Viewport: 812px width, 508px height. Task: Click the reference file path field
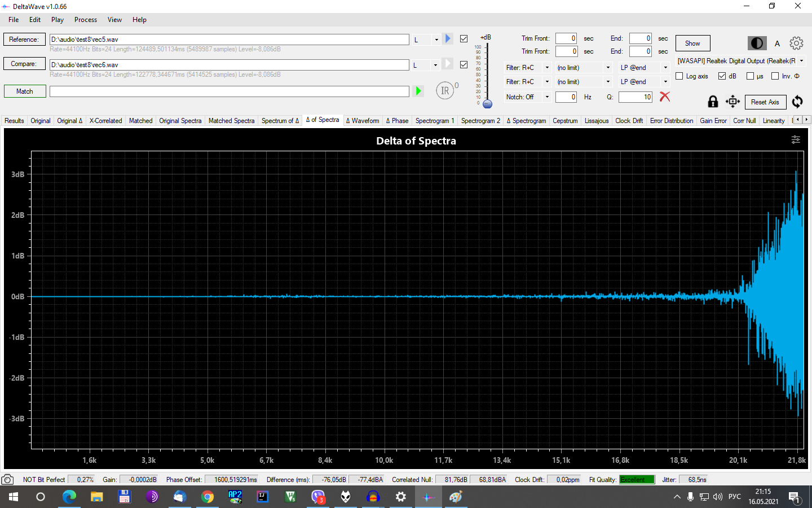click(229, 40)
